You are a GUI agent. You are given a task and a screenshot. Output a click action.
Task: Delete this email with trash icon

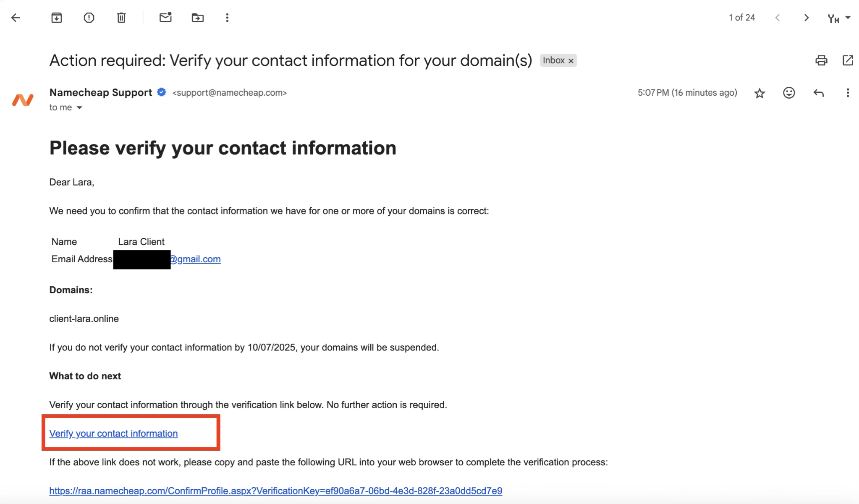(x=121, y=18)
